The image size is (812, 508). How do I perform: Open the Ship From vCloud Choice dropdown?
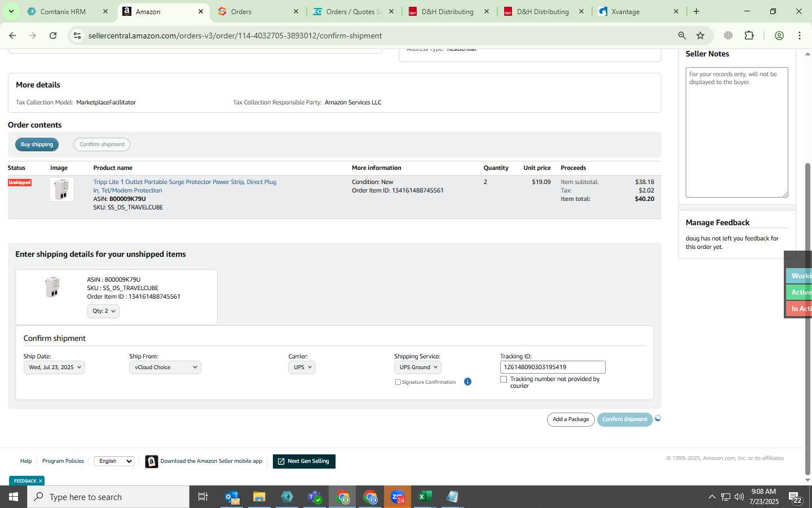click(165, 367)
